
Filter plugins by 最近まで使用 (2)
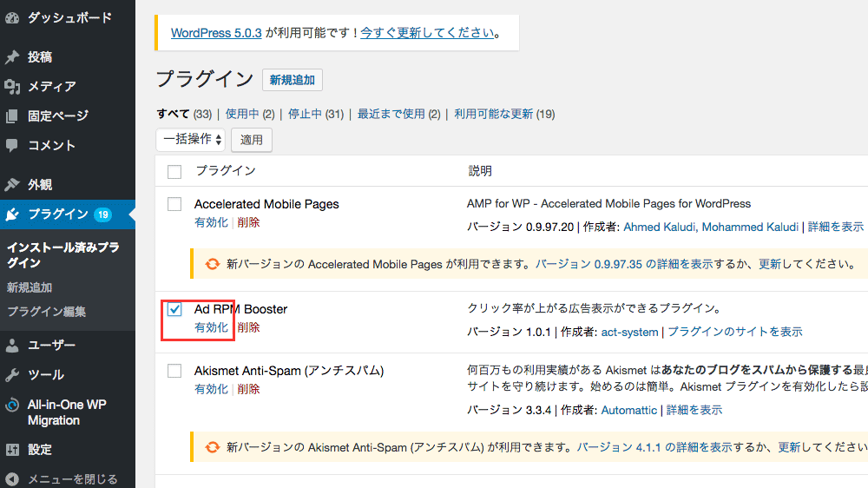[x=398, y=114]
